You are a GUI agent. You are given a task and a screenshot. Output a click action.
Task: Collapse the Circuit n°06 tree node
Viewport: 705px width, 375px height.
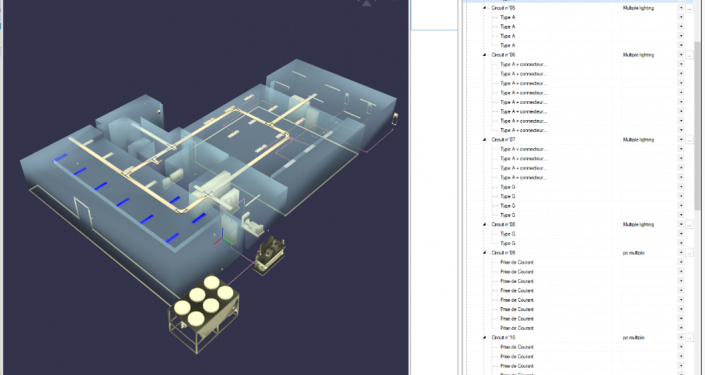click(x=485, y=55)
